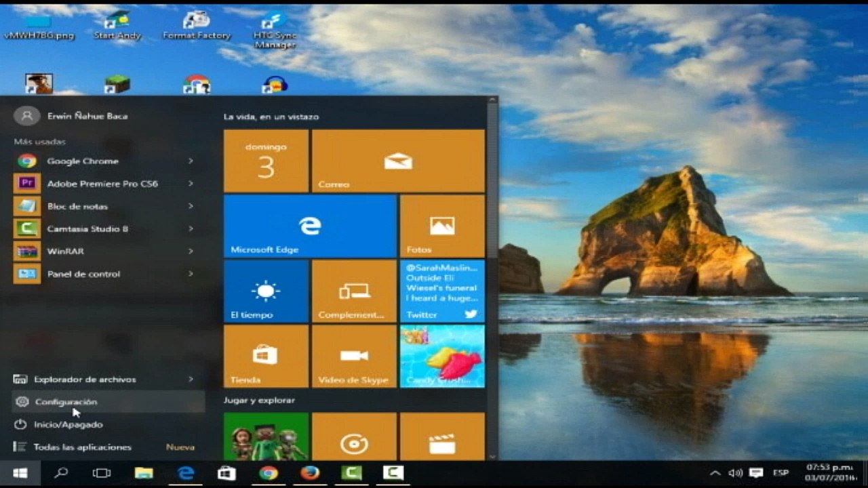Select the portrait photo desktop shortcut

[39, 84]
